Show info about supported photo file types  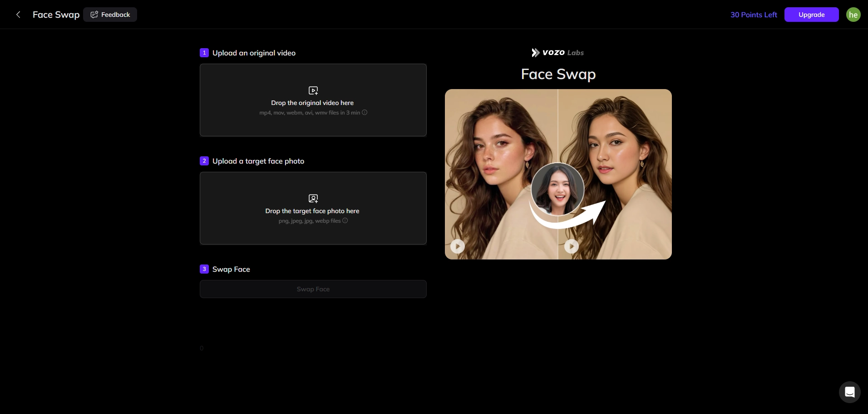pos(345,220)
